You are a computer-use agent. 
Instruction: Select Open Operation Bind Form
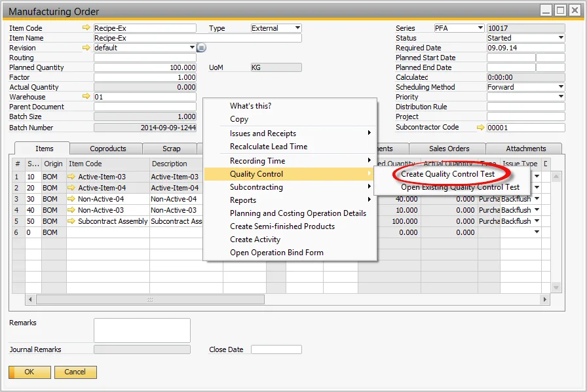point(290,253)
